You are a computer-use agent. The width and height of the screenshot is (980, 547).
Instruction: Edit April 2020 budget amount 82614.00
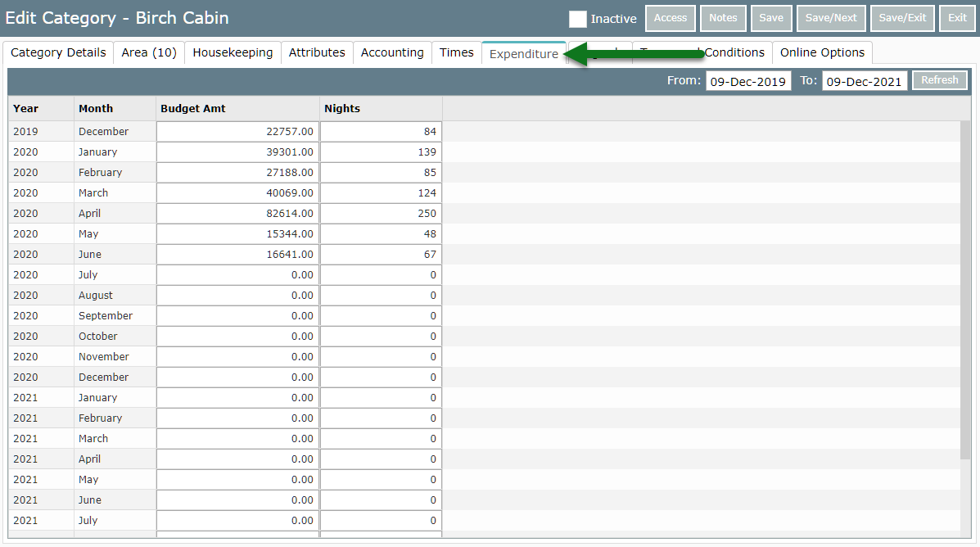click(x=238, y=213)
